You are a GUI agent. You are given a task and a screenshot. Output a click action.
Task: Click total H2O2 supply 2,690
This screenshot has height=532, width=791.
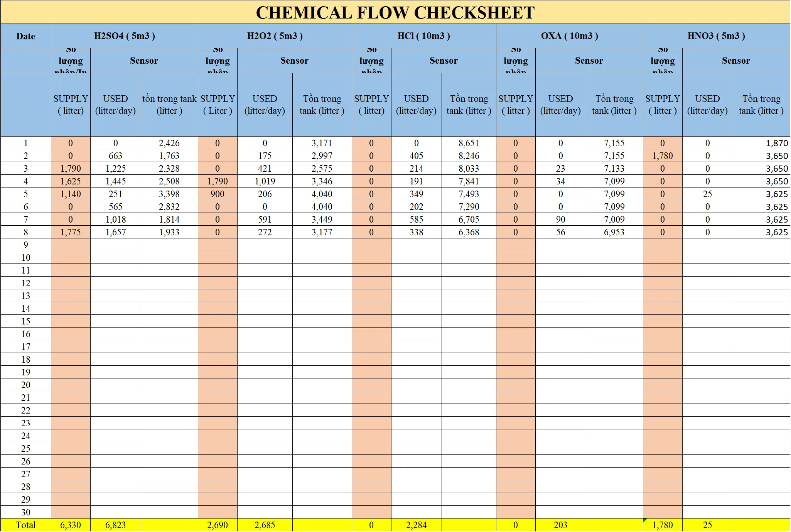[218, 525]
